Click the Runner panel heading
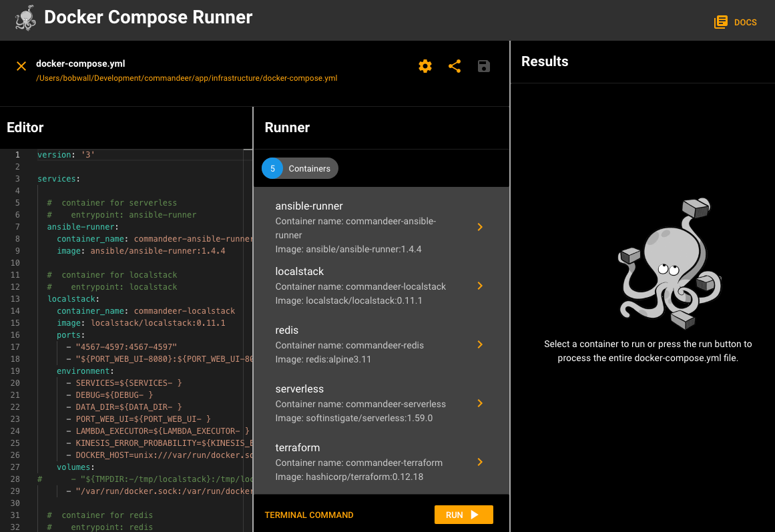 pos(287,127)
